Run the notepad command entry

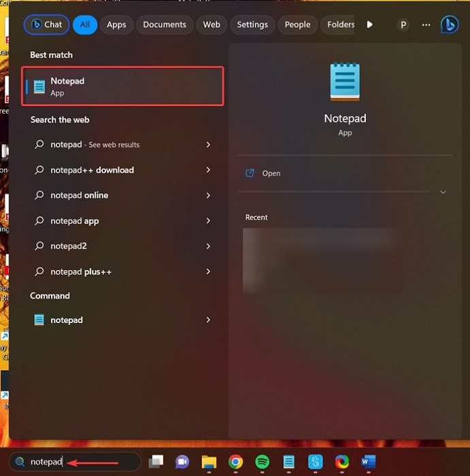(122, 320)
